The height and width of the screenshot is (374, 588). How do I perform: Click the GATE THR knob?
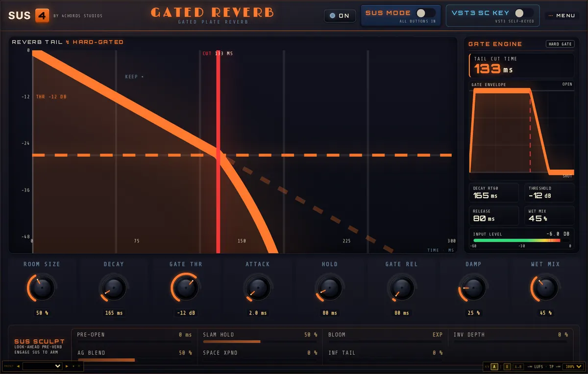[186, 288]
